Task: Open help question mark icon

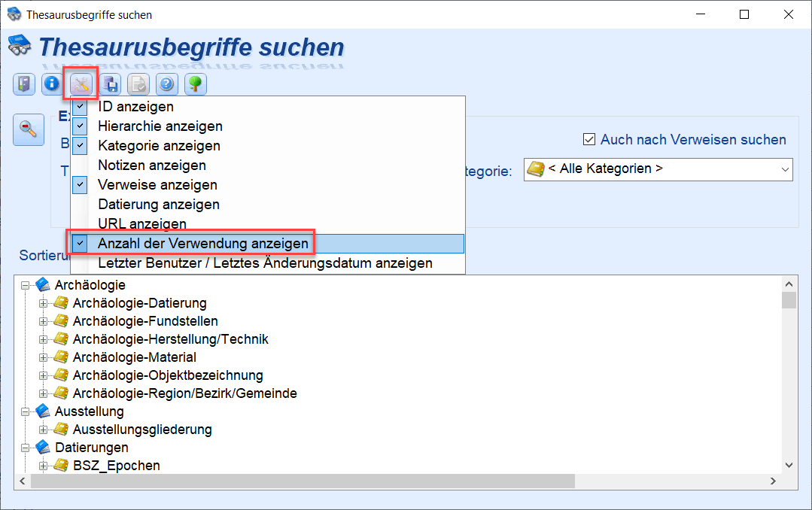Action: pos(167,84)
